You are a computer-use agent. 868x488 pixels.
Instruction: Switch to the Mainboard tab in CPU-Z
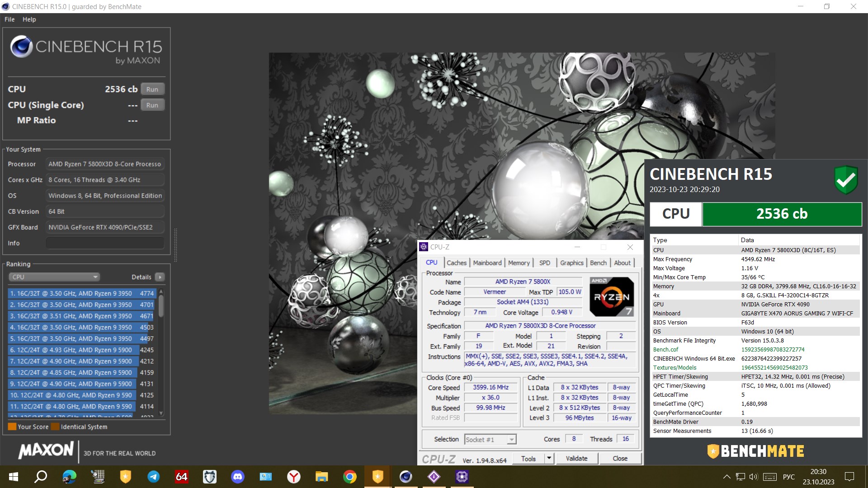click(x=487, y=263)
